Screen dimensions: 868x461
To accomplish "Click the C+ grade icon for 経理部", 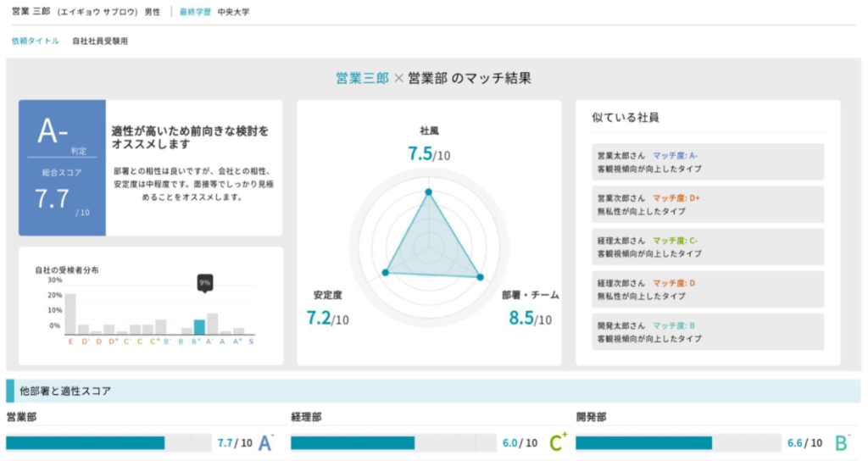I will point(558,442).
